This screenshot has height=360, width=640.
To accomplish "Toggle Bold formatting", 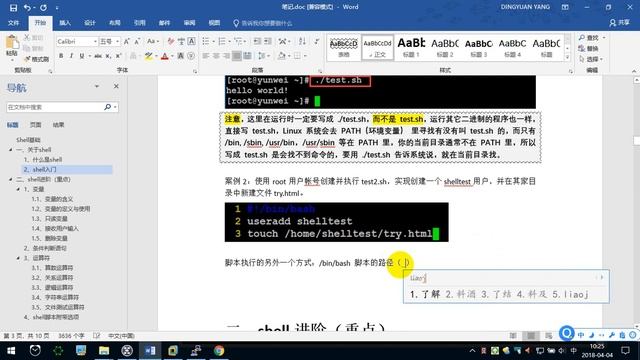I will click(61, 56).
